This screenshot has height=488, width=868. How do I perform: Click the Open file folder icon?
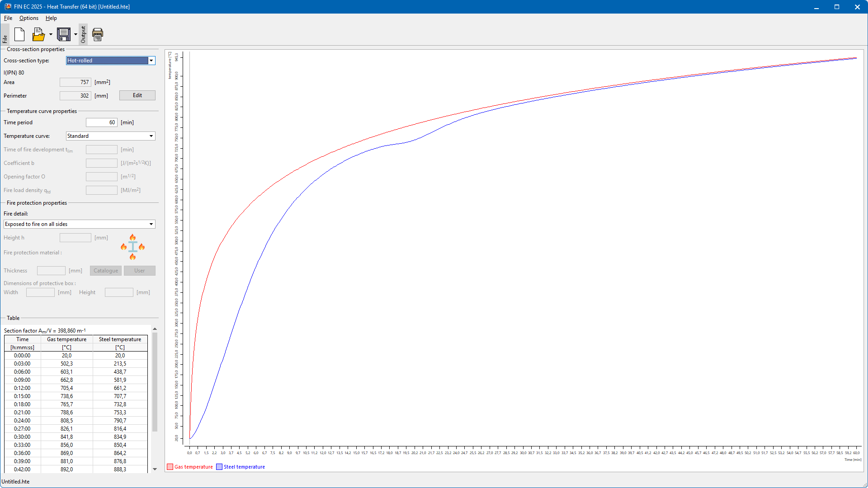tap(38, 34)
